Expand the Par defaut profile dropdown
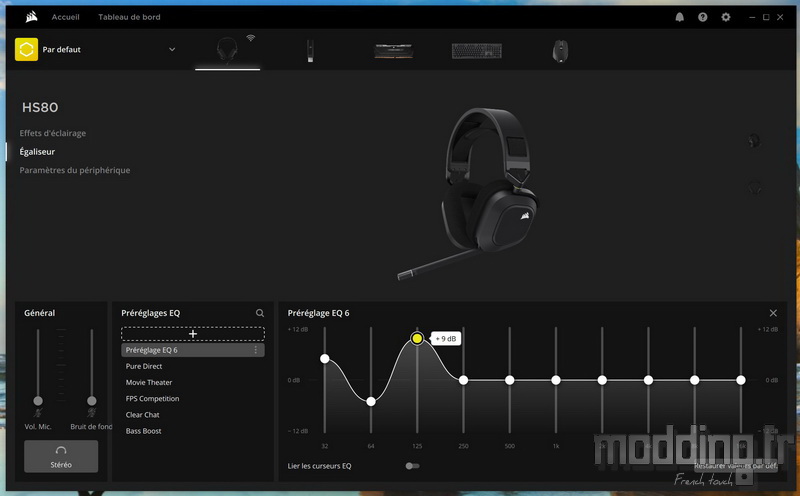 [172, 49]
